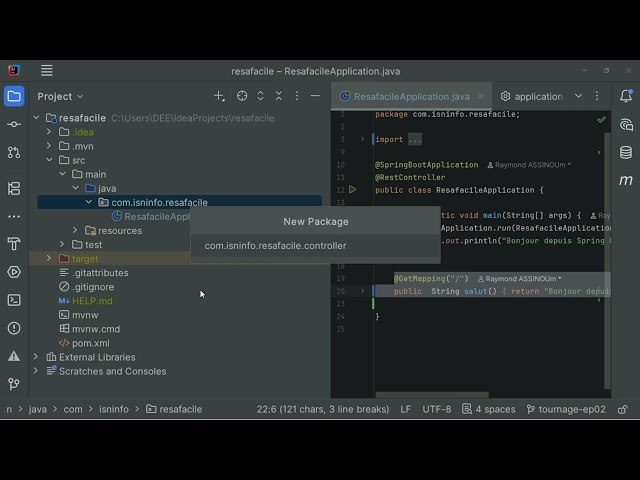This screenshot has height=480, width=640.
Task: Collapse all in Project panel
Action: tap(279, 96)
